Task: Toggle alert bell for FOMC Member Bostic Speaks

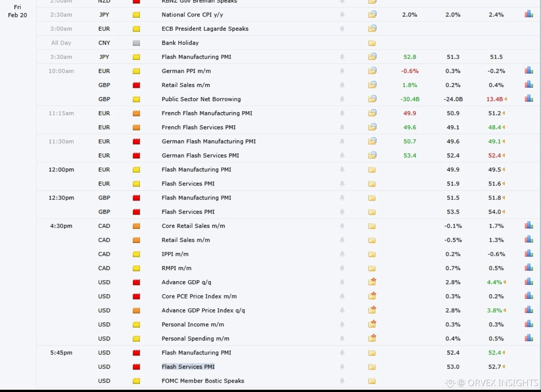Action: (342, 381)
